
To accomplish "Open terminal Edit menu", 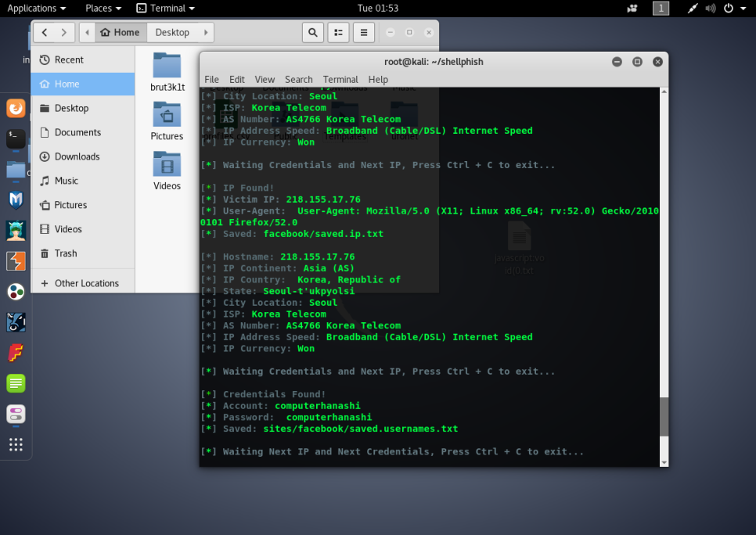I will click(236, 80).
